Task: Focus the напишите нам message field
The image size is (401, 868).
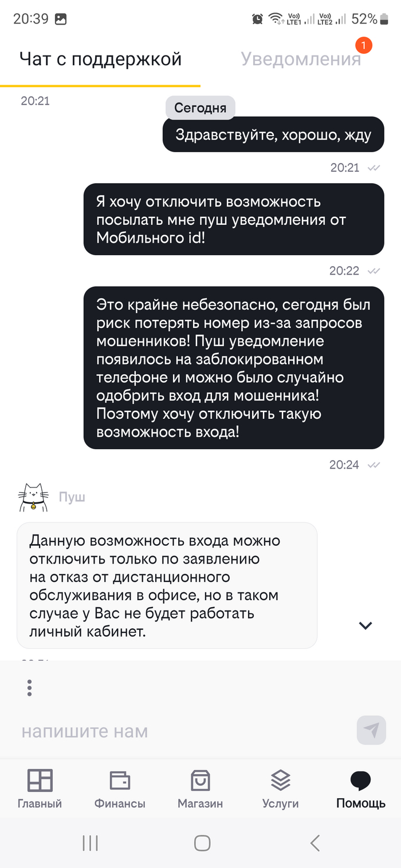Action: [183, 731]
